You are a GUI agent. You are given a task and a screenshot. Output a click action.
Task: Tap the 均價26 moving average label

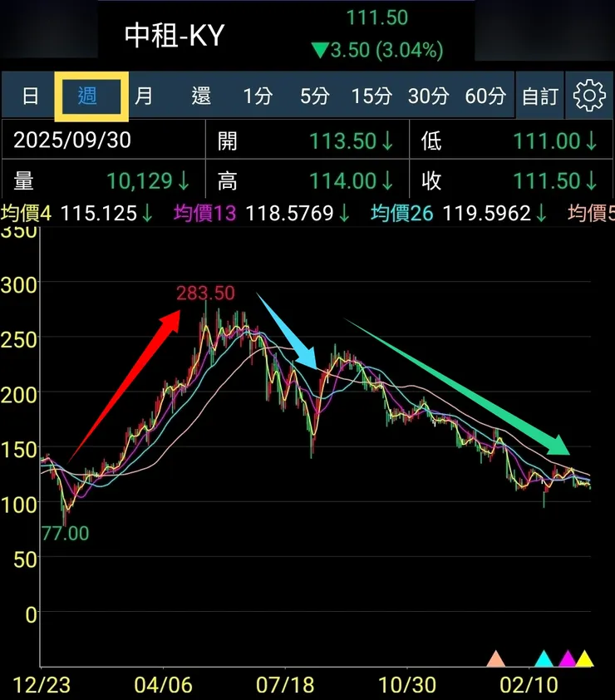(x=401, y=213)
